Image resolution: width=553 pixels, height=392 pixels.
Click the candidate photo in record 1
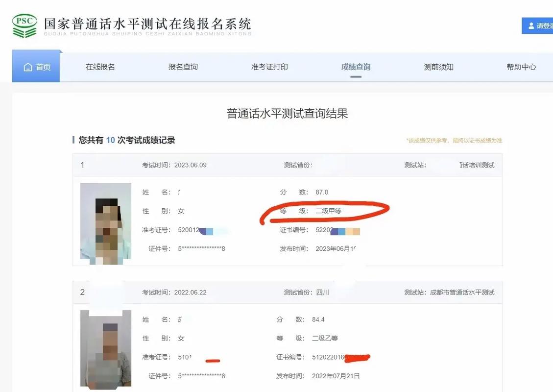(x=105, y=224)
